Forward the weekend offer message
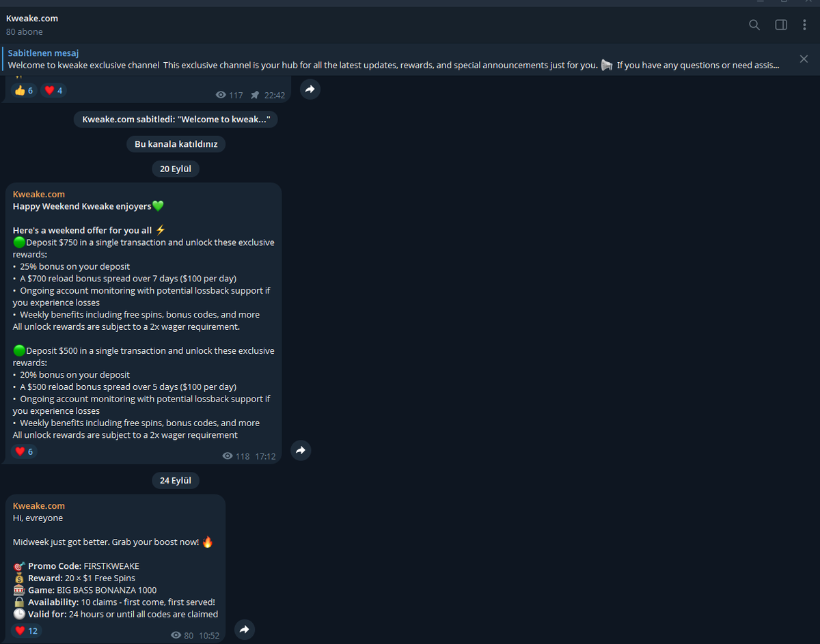The height and width of the screenshot is (644, 820). tap(301, 450)
